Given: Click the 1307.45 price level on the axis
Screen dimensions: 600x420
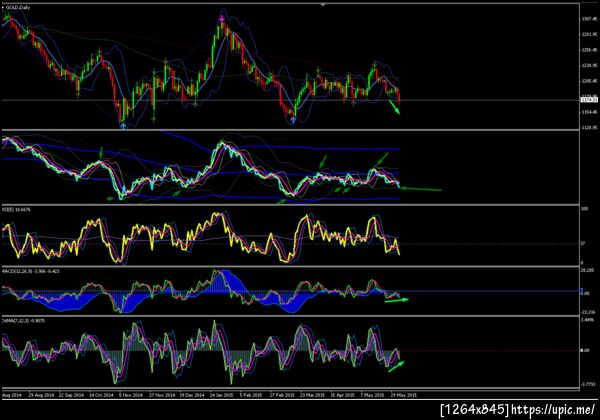Looking at the screenshot, I should tap(589, 18).
